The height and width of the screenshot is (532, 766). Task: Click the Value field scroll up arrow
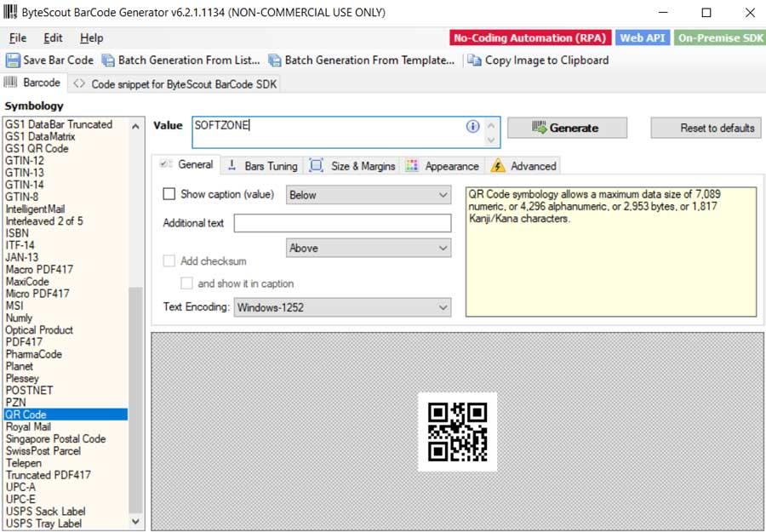(x=491, y=126)
